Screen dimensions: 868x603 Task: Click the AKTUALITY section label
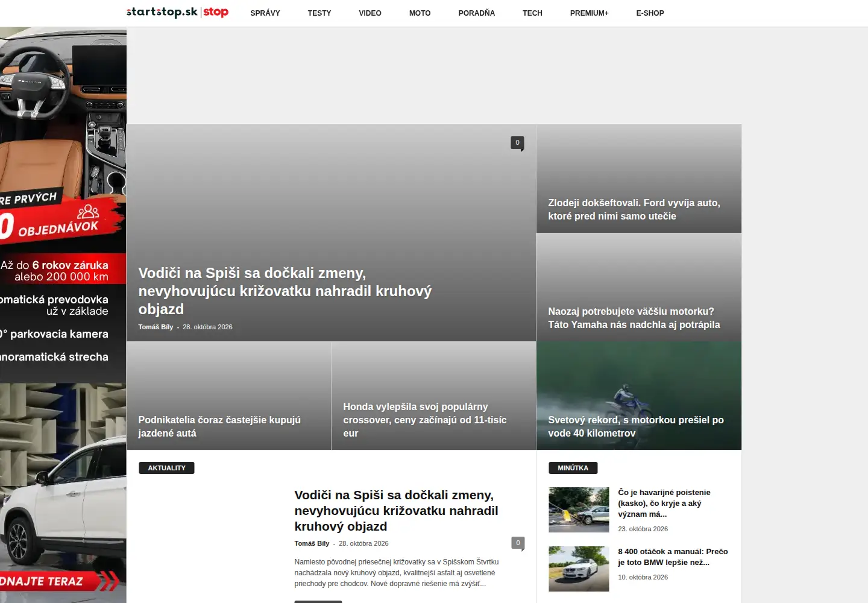(x=166, y=468)
